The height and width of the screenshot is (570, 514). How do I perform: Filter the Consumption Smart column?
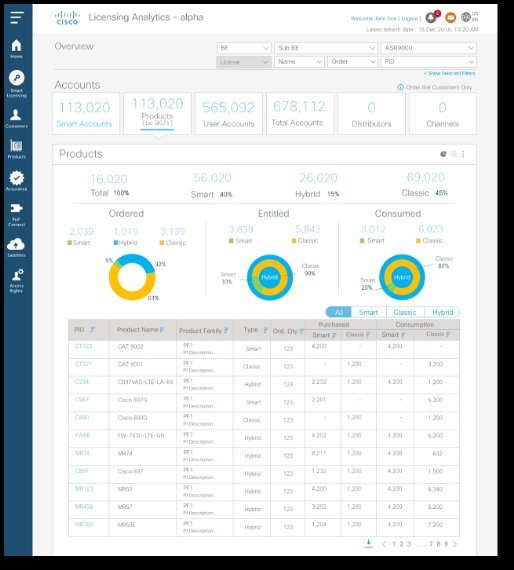[x=403, y=335]
